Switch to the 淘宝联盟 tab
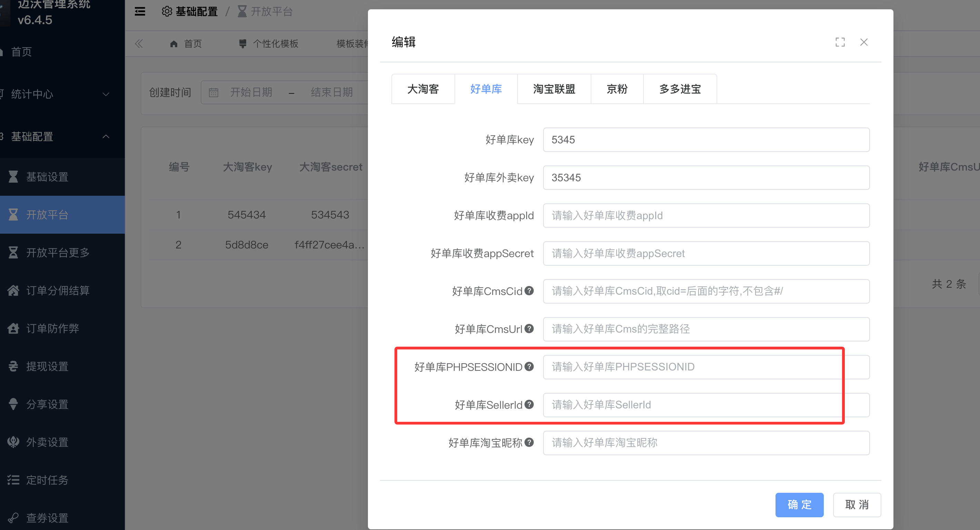 point(554,89)
